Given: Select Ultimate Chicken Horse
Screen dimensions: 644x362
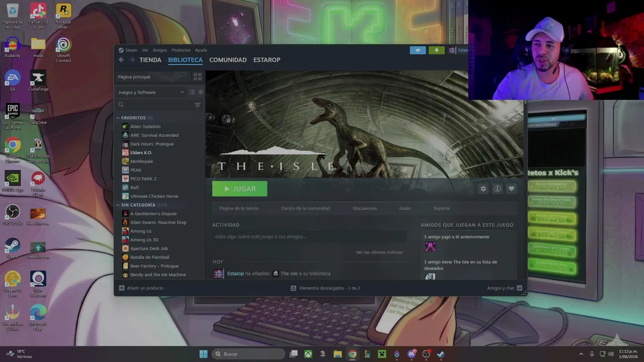Looking at the screenshot, I should coord(154,196).
